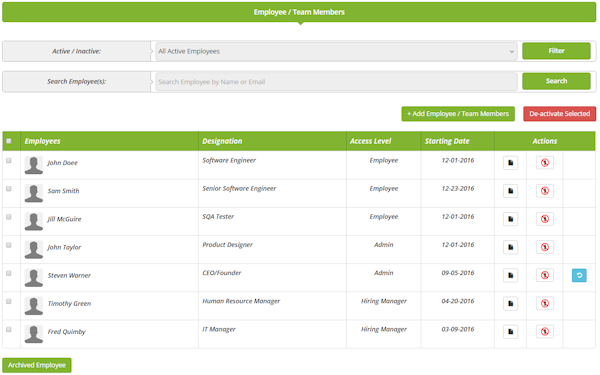Click starting date 12-23-2016
Screen dimensions: 600x375
point(458,189)
